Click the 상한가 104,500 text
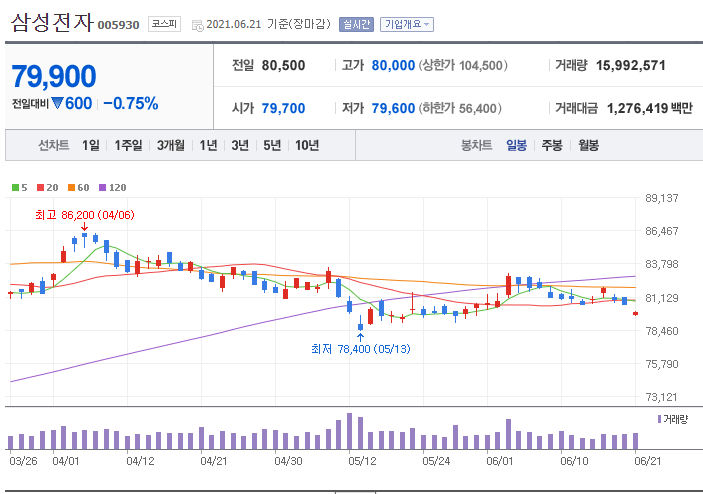This screenshot has width=703, height=494. (463, 65)
